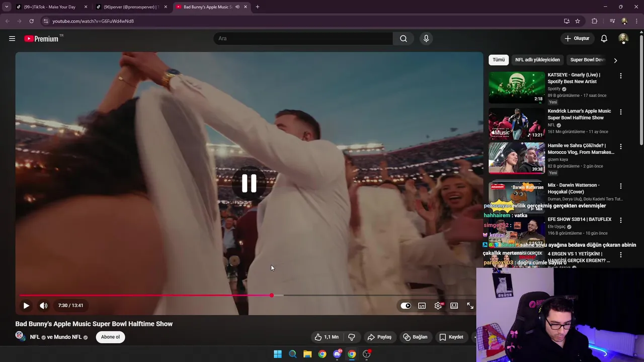Screen dimensions: 644x362
Task: Start voice search with microphone icon
Action: [426, 39]
